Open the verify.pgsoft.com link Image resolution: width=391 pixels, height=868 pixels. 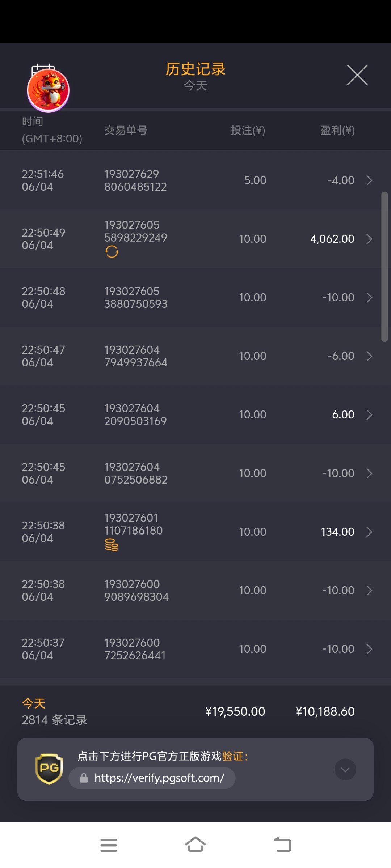pyautogui.click(x=159, y=778)
